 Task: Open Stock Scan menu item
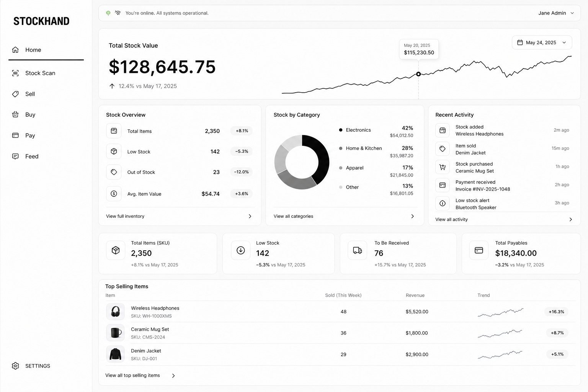coord(46,73)
